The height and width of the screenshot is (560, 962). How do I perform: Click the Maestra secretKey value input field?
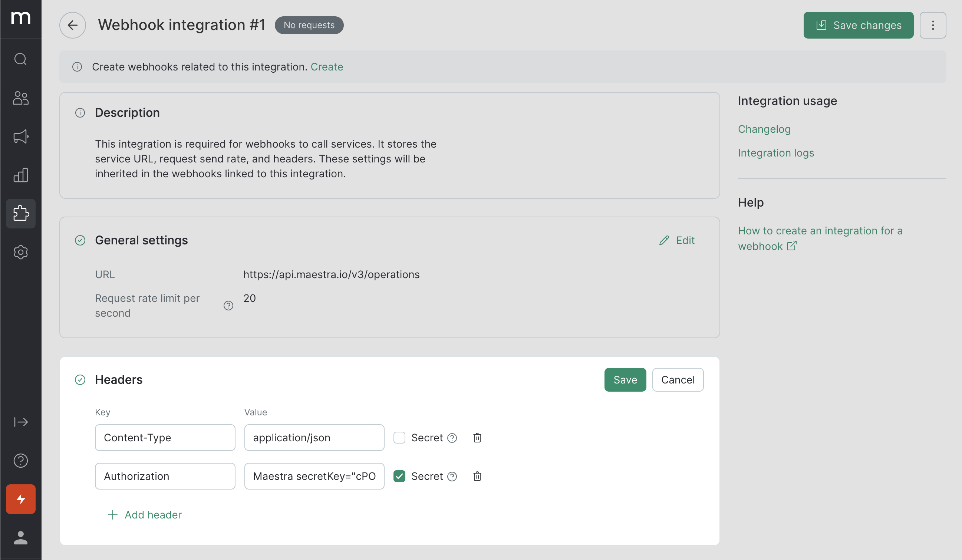314,477
